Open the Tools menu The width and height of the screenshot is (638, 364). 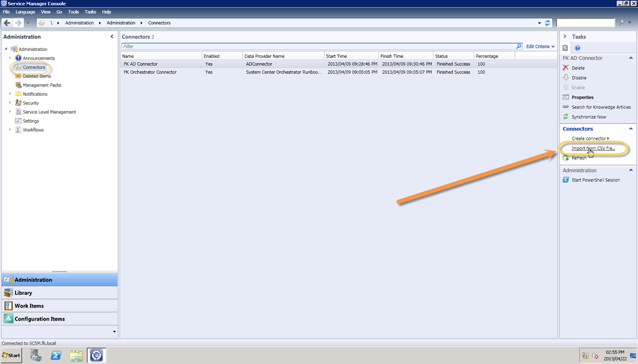tap(74, 12)
